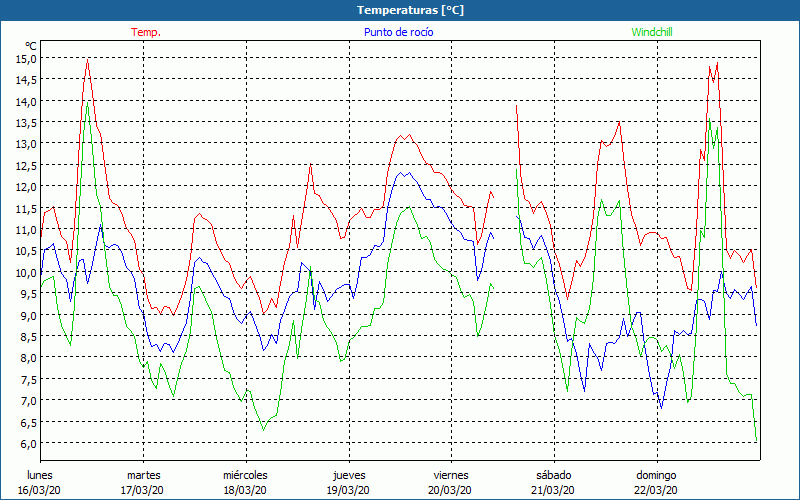The image size is (800, 500).
Task: Click the 14,5 y-axis value
Action: click(x=27, y=80)
